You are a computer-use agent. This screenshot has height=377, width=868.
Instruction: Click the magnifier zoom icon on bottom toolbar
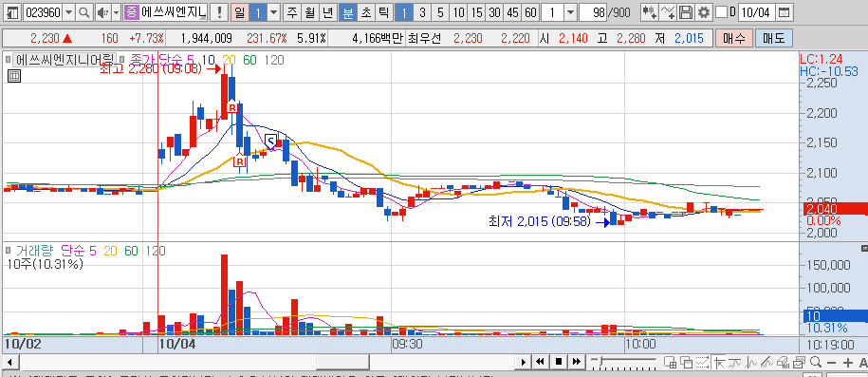click(815, 363)
